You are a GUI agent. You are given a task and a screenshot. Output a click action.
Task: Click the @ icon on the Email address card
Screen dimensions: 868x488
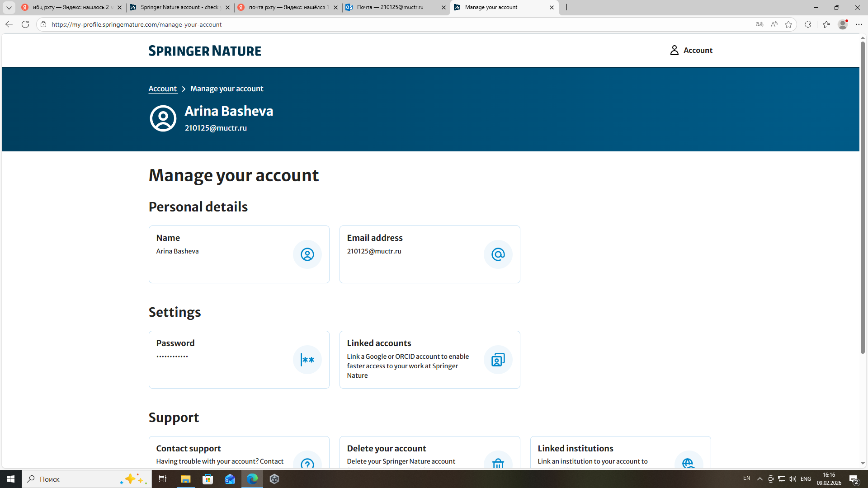[498, 254]
